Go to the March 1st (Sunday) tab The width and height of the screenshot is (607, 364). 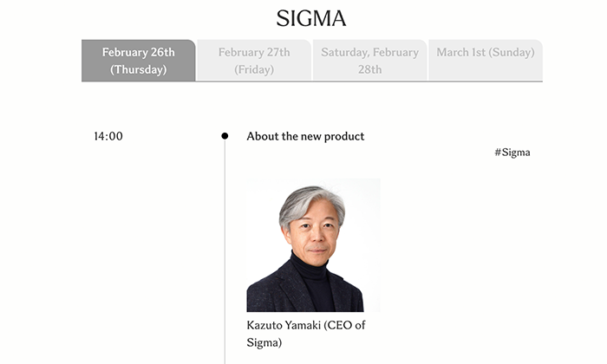(485, 53)
